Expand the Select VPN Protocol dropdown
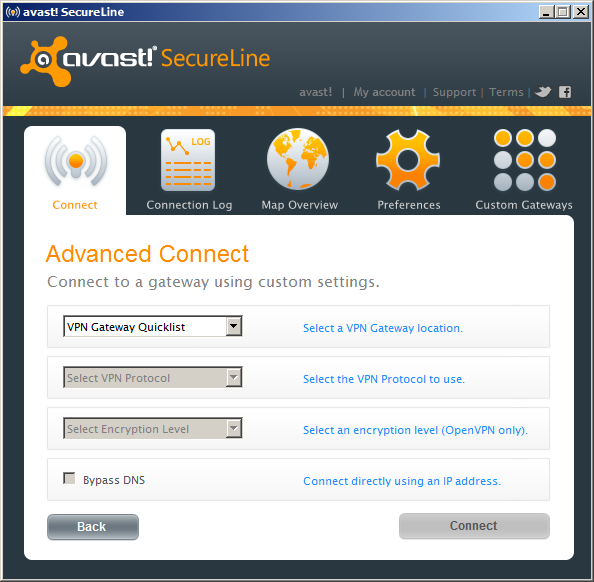 pos(153,377)
